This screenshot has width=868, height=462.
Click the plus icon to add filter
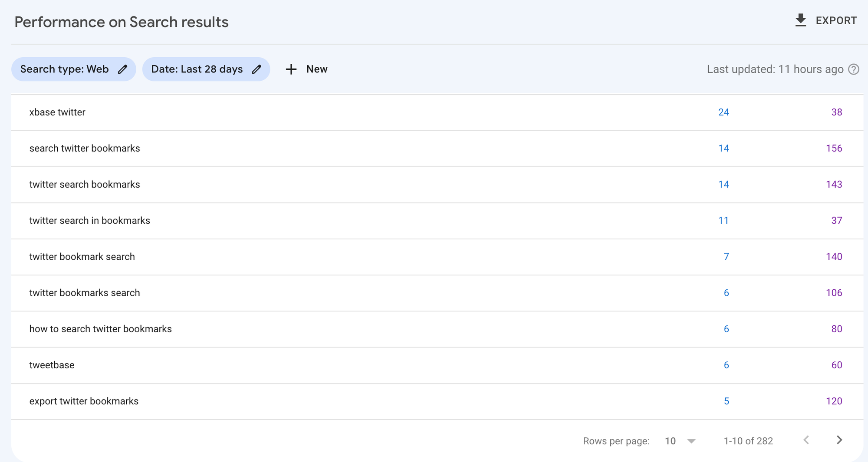[x=291, y=69]
